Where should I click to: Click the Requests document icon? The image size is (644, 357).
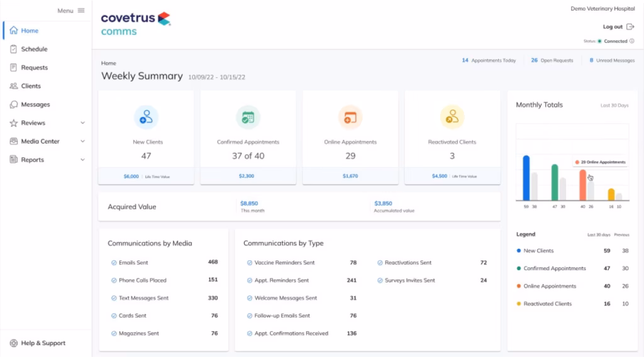pyautogui.click(x=14, y=67)
